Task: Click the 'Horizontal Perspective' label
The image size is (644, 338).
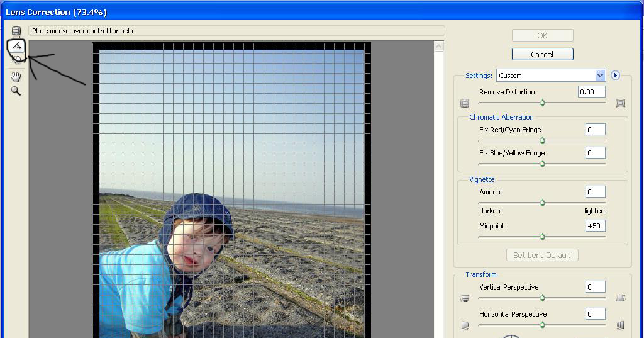Action: 513,315
